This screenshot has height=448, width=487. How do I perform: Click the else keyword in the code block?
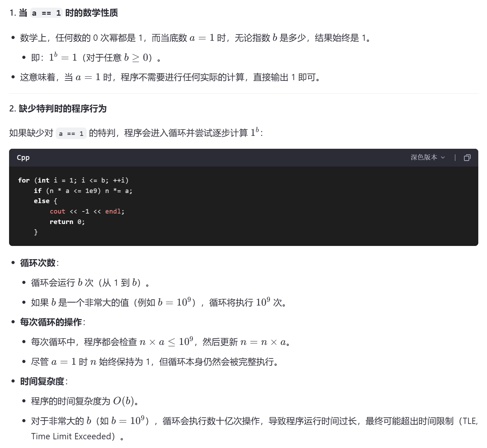coord(41,201)
